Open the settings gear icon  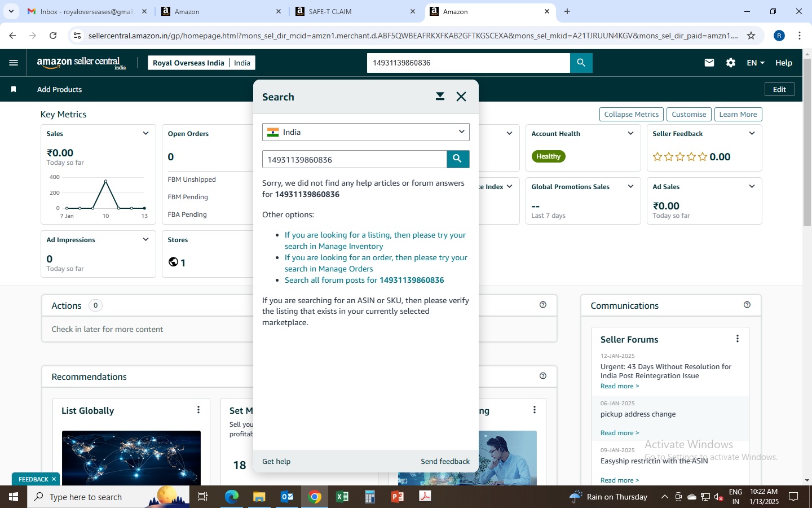731,63
